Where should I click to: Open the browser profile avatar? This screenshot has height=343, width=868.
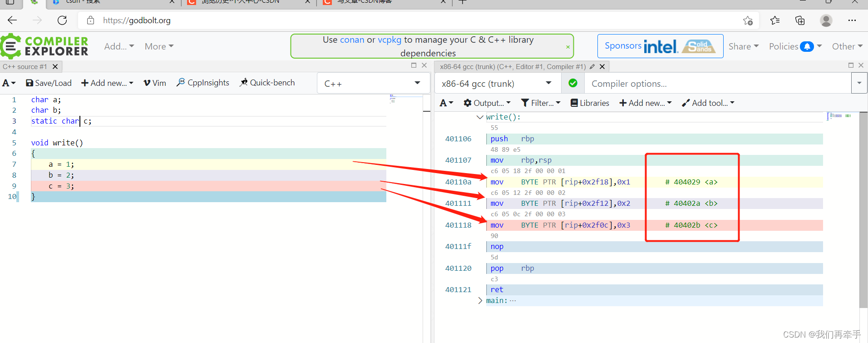[x=826, y=20]
